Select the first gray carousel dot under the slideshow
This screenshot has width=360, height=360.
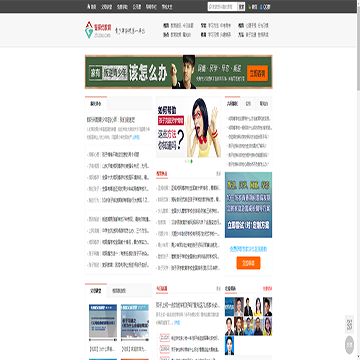(185, 161)
